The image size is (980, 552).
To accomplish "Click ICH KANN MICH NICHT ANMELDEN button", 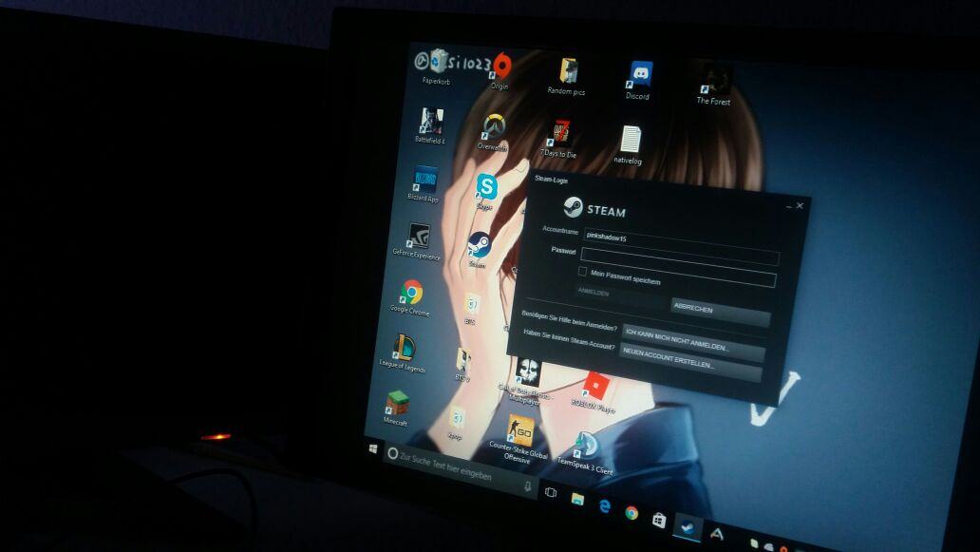I will (x=694, y=341).
